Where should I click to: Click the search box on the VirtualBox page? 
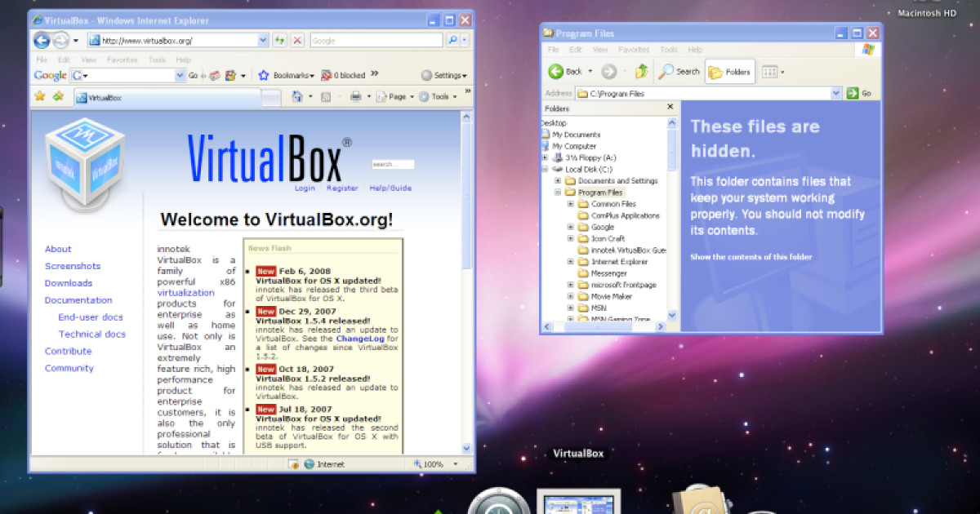(x=394, y=163)
